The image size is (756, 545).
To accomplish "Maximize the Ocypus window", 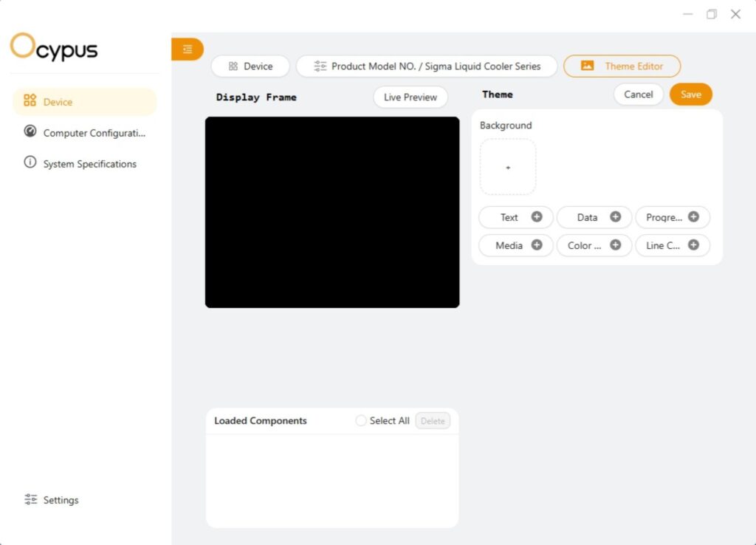I will pos(712,14).
